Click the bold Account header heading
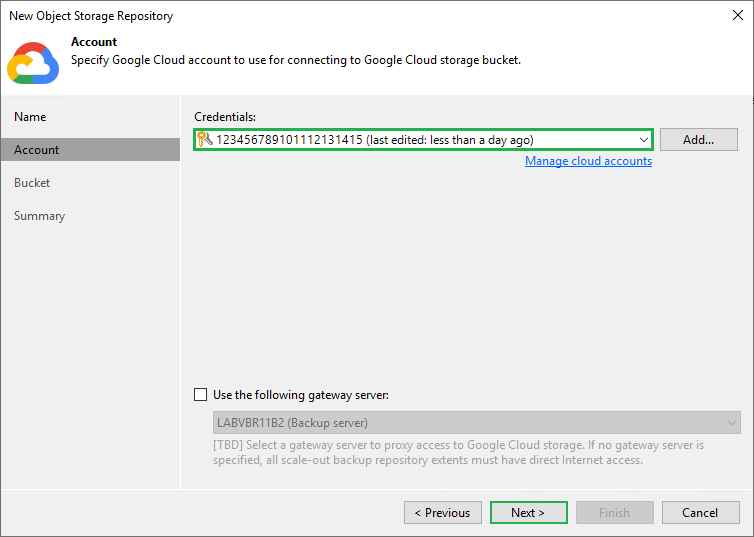The width and height of the screenshot is (754, 537). [x=94, y=42]
